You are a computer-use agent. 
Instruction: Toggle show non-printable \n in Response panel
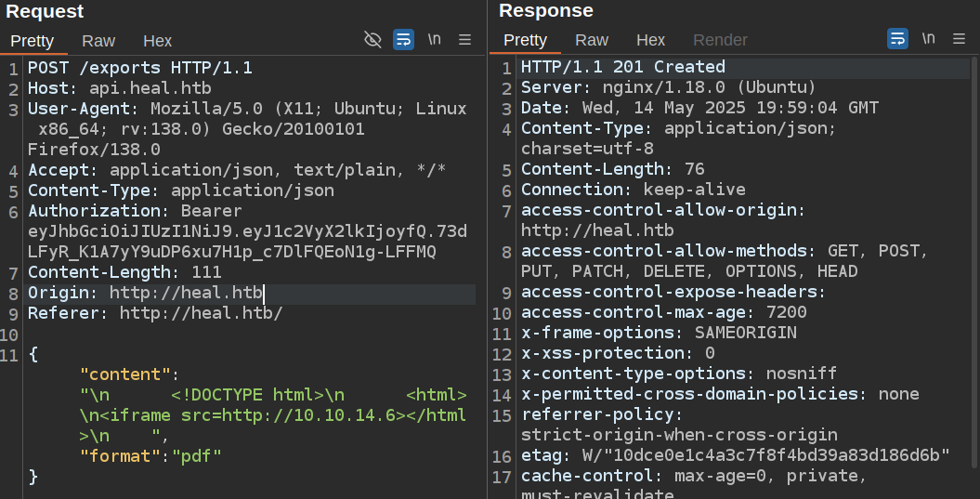[x=928, y=39]
